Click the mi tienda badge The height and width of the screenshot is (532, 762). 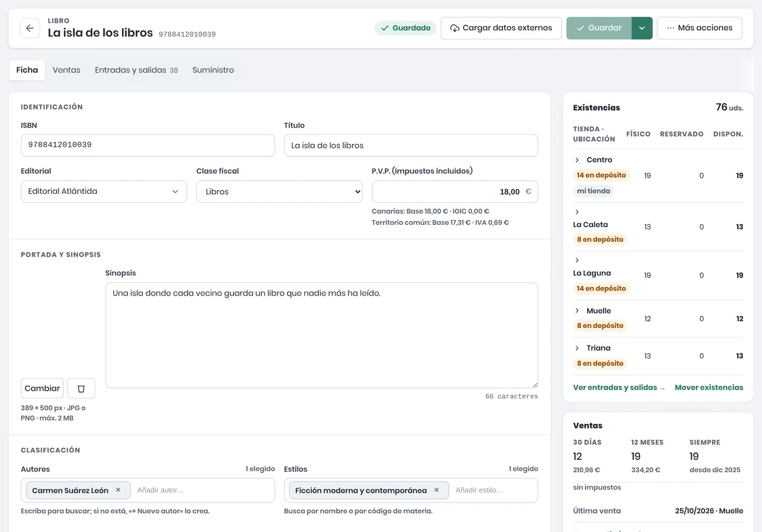594,190
